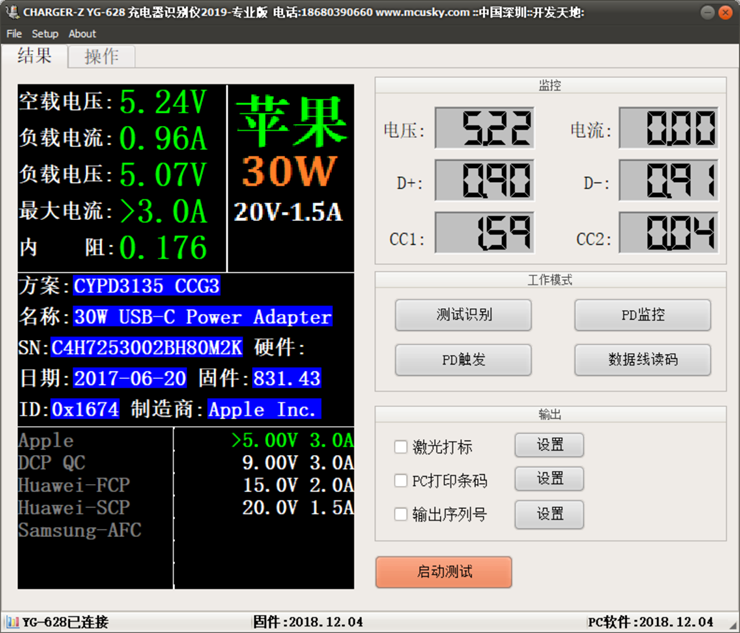Image resolution: width=740 pixels, height=633 pixels.
Task: Switch to the 操作 tab
Action: pyautogui.click(x=101, y=57)
